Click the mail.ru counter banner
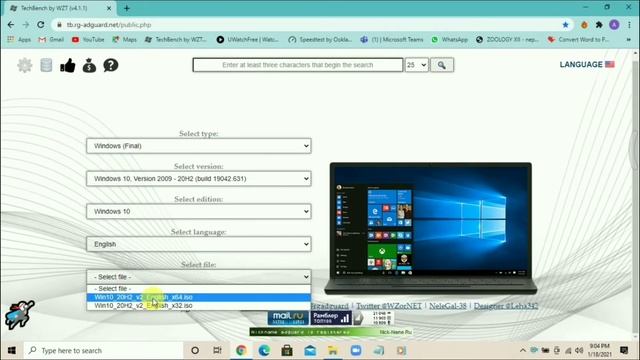The height and width of the screenshot is (360, 640). pos(288,318)
